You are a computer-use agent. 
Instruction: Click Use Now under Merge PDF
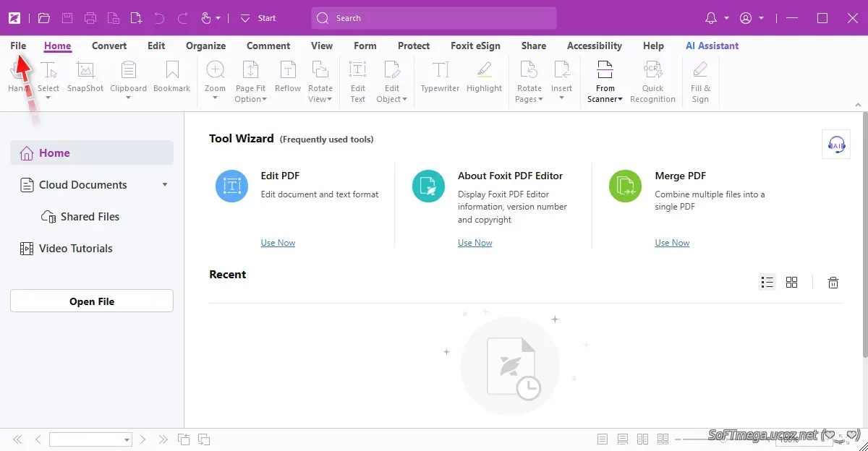click(672, 243)
